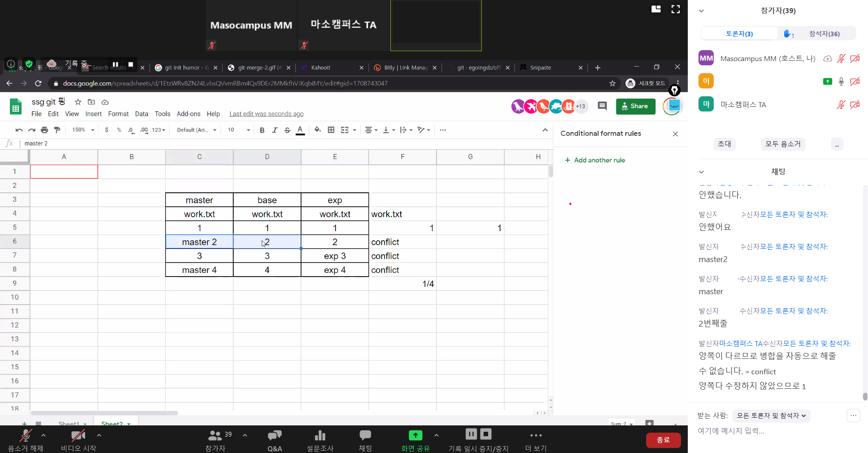Open the comment history icon
This screenshot has width=868, height=453.
point(602,106)
